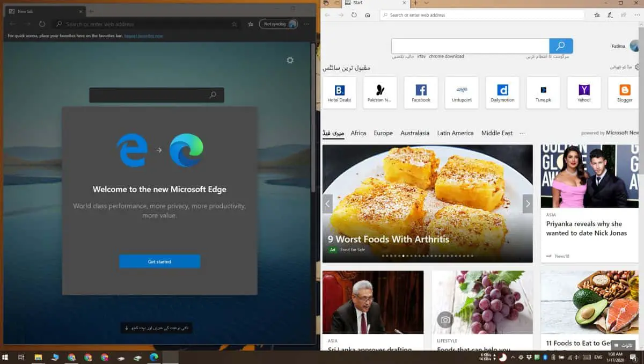Open the Pakistan N... top site tile
This screenshot has width=644, height=364.
coord(380,93)
